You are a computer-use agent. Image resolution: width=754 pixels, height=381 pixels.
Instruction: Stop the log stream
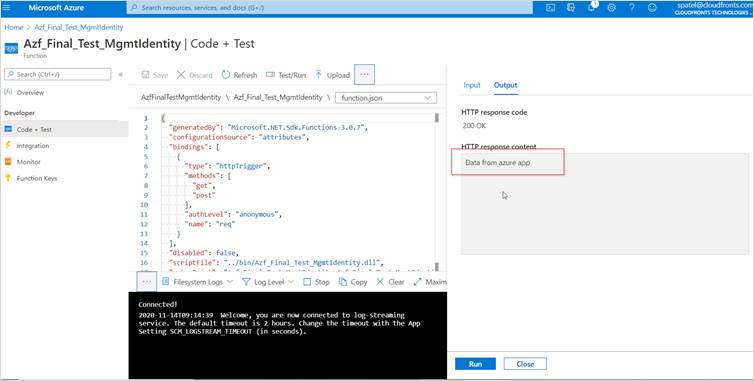tap(316, 282)
